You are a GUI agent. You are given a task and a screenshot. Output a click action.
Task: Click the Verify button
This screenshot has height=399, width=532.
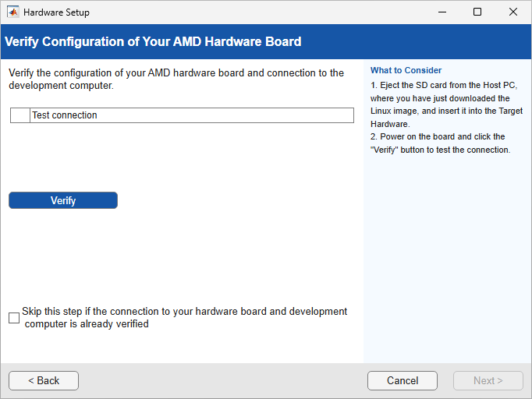[x=63, y=200]
